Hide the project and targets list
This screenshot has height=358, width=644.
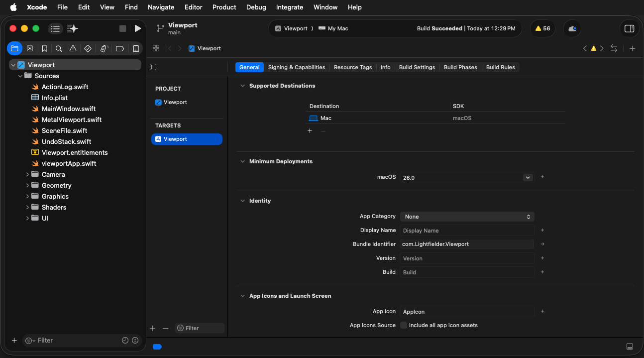(153, 67)
